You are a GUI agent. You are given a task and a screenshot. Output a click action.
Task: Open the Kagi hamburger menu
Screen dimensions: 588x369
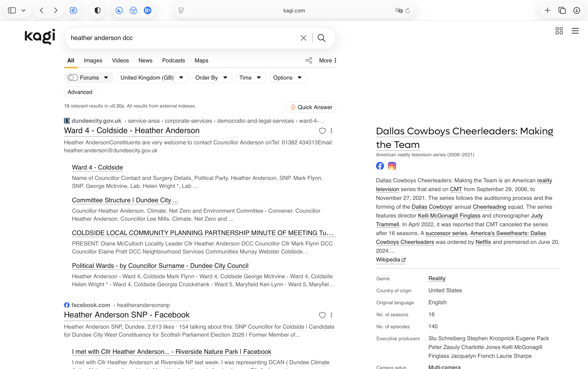click(x=575, y=31)
